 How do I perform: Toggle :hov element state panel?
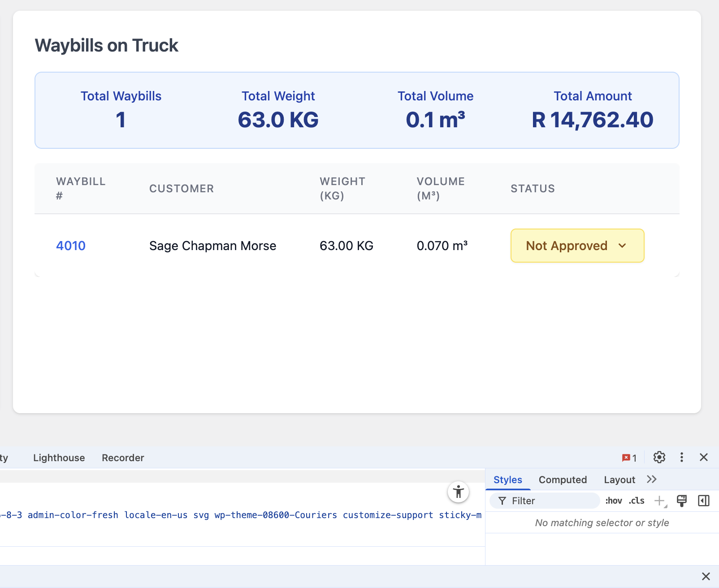coord(614,501)
